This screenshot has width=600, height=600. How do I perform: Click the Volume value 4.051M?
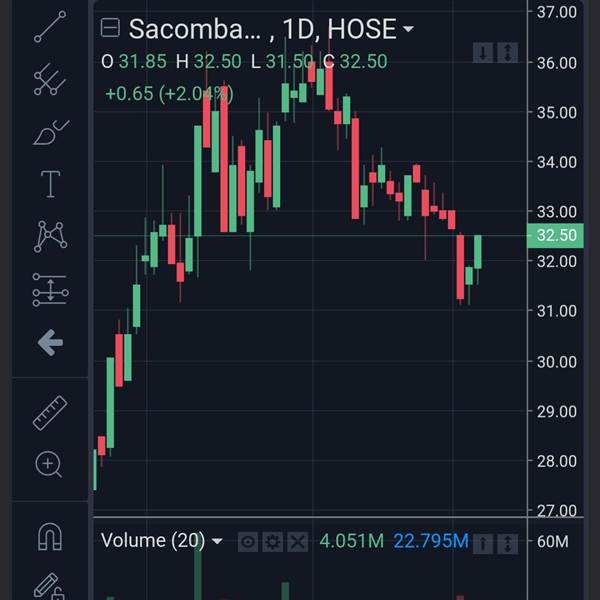(x=351, y=541)
